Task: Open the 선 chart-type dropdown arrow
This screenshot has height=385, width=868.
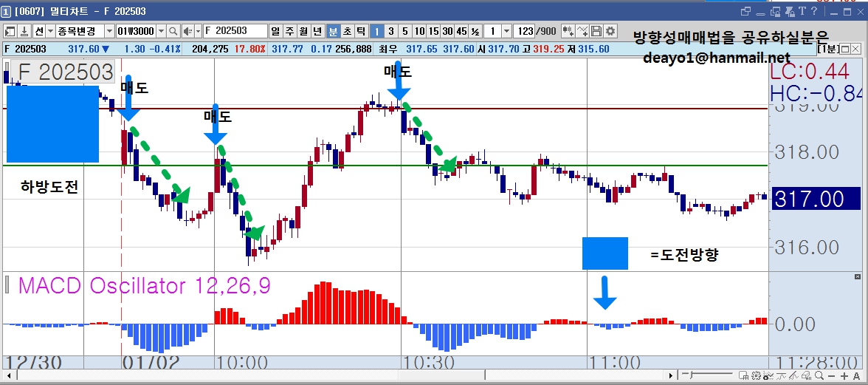Action: 50,31
